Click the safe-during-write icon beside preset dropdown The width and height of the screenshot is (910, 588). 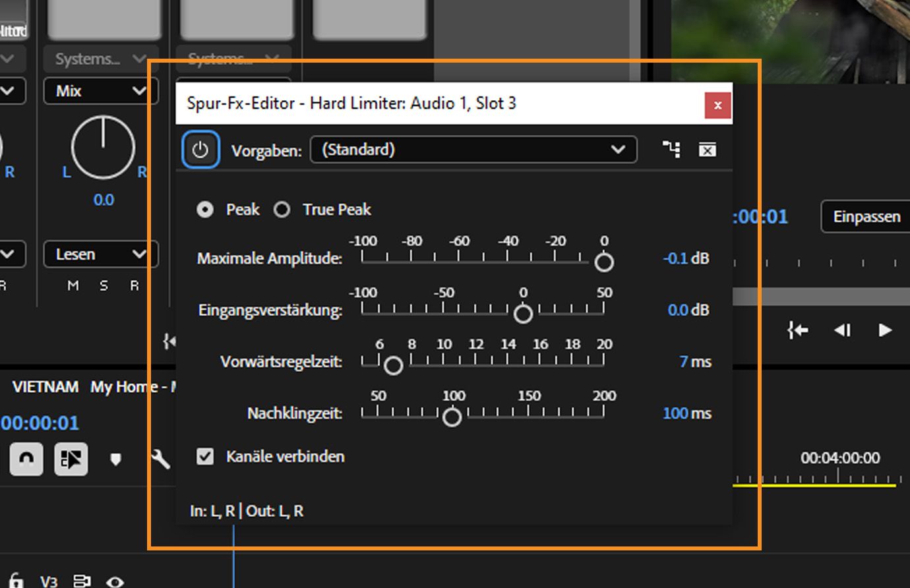(708, 150)
